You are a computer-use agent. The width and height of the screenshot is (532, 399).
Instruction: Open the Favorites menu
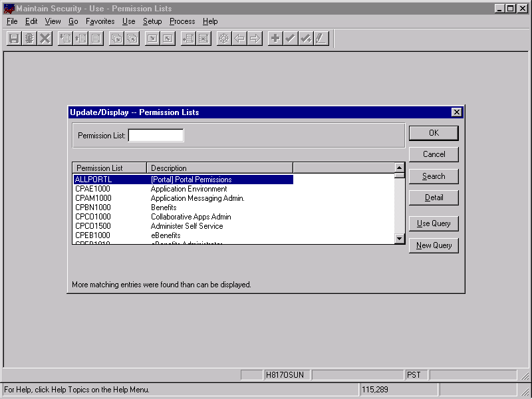point(100,21)
